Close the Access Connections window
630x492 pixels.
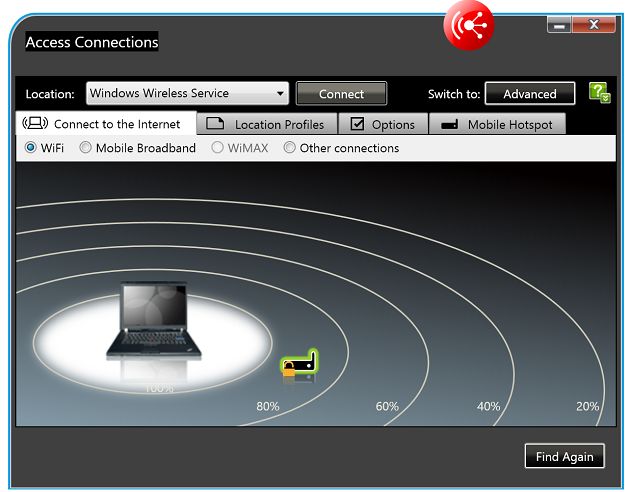593,25
